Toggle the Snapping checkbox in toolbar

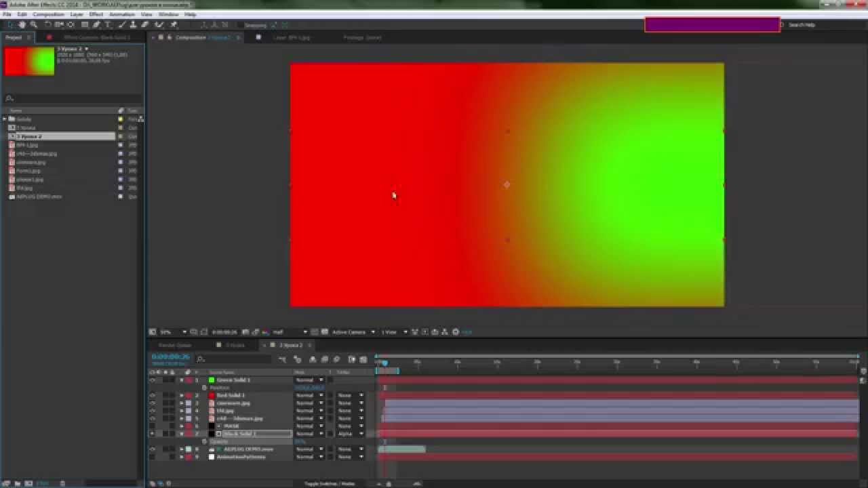239,25
